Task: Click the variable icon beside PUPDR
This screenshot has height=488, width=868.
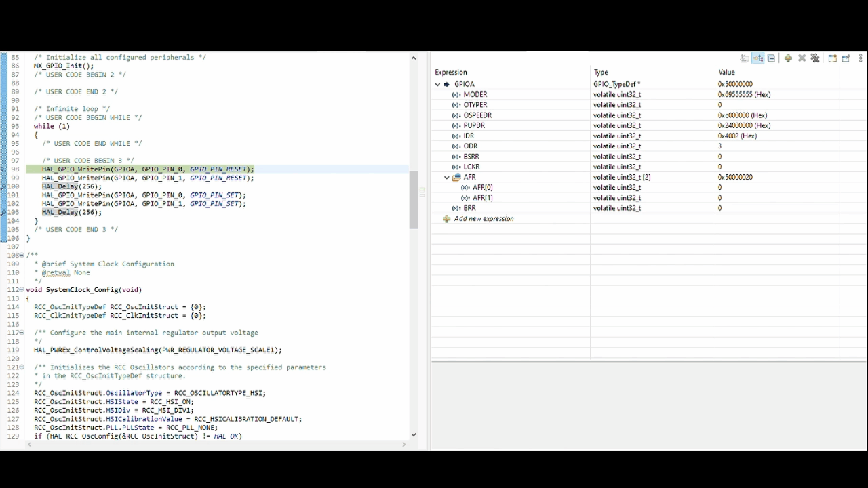Action: 456,125
